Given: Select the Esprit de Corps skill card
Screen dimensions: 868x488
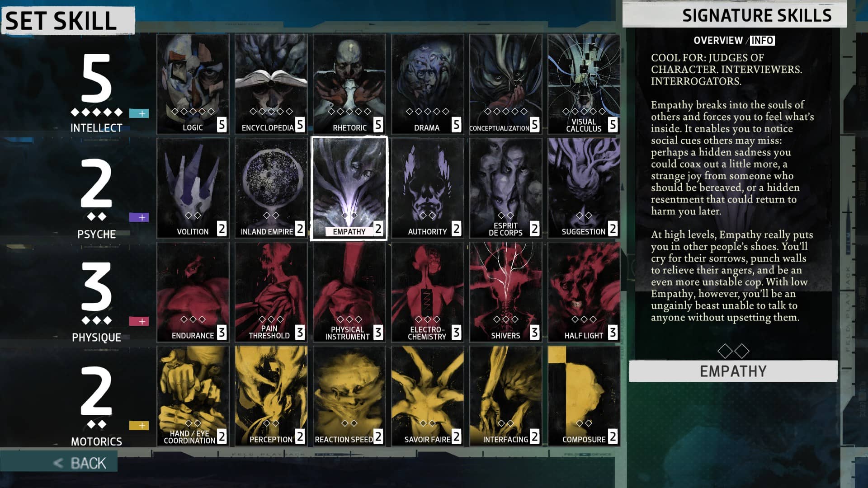Looking at the screenshot, I should (x=505, y=188).
